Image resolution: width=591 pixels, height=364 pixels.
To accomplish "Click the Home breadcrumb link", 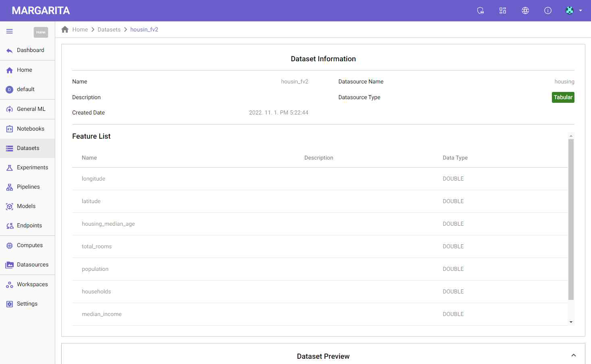I will pyautogui.click(x=80, y=29).
